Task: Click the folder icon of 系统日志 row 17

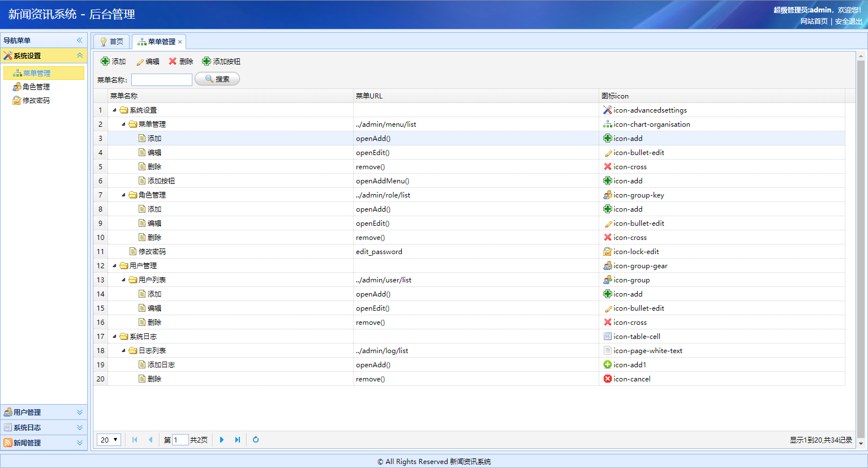Action: [x=124, y=336]
